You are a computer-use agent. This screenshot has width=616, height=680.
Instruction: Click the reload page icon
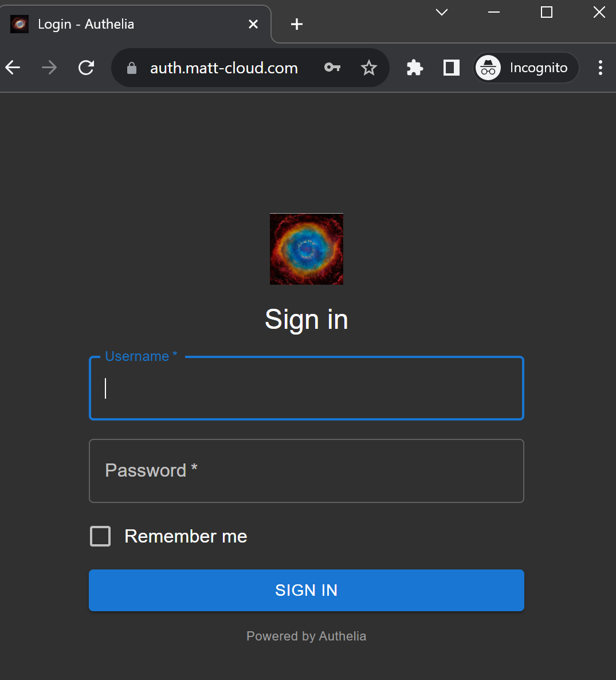coord(87,68)
